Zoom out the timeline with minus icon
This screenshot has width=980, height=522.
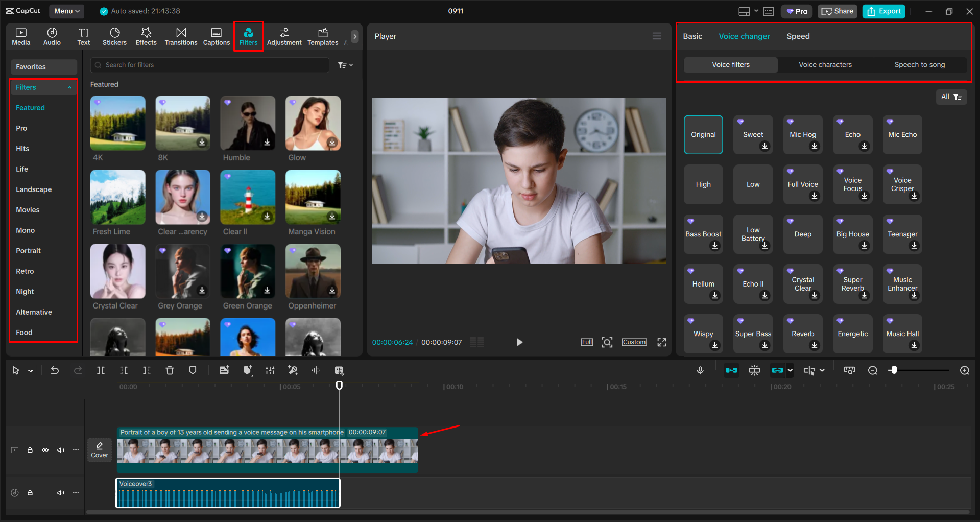(873, 370)
